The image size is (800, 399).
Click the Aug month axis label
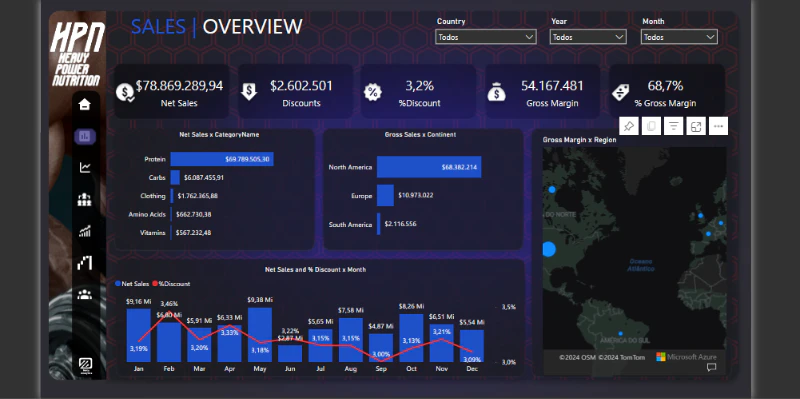pyautogui.click(x=351, y=368)
